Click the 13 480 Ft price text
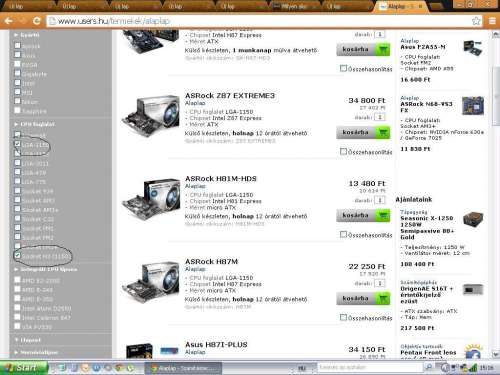Screen dimensions: 500x375 coord(367,183)
